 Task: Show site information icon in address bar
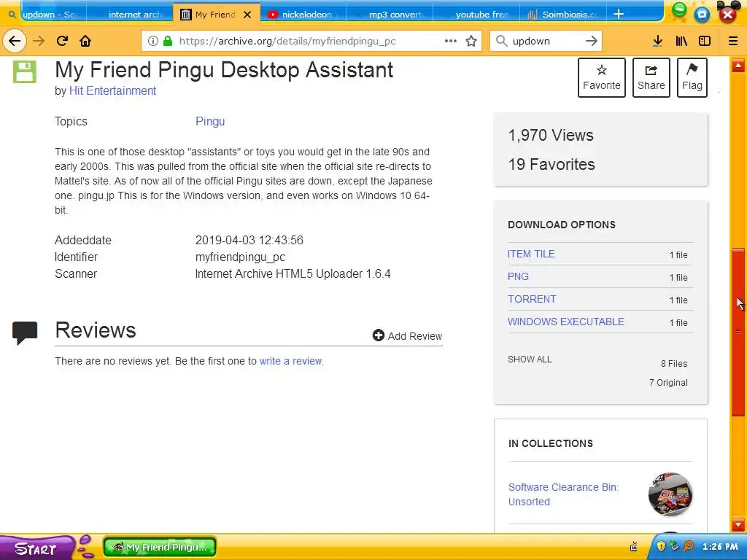(153, 41)
